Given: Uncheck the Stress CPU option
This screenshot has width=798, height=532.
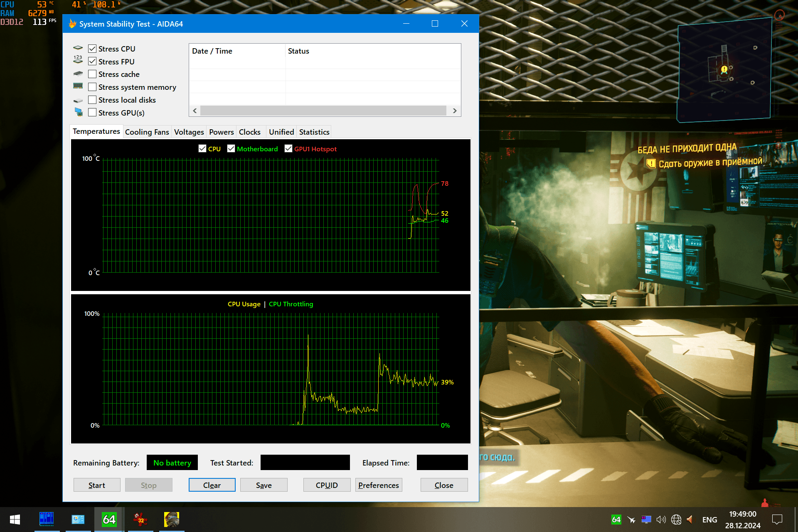Looking at the screenshot, I should pos(92,49).
